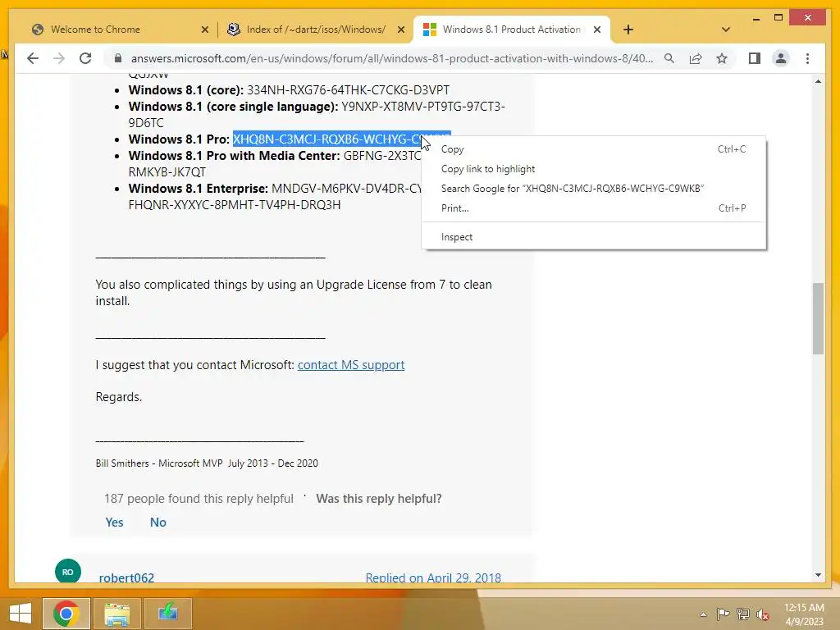Viewport: 840px width, 630px height.
Task: Go back to the previous page
Action: click(x=33, y=58)
